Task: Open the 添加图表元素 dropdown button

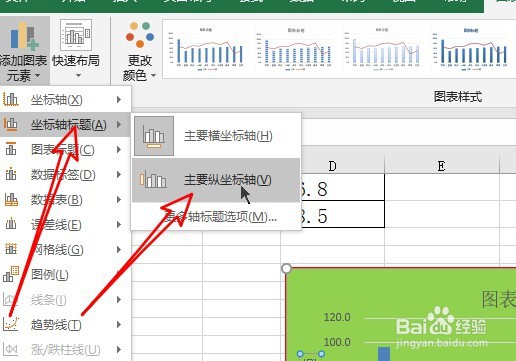Action: pos(24,50)
